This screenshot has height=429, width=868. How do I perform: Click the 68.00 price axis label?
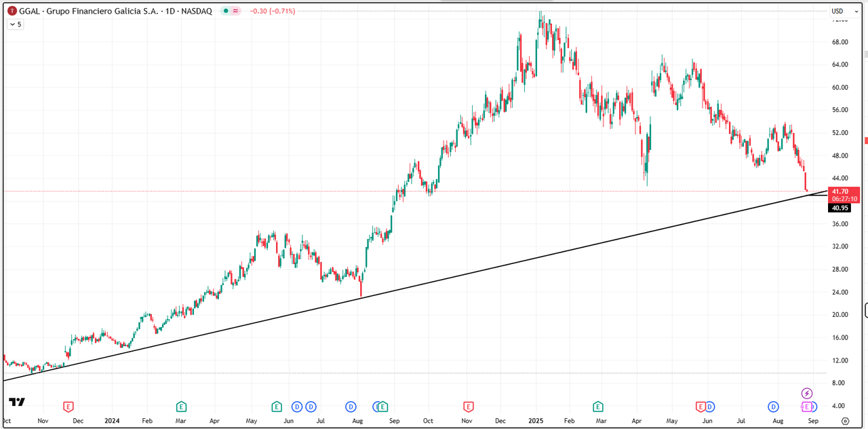(840, 42)
